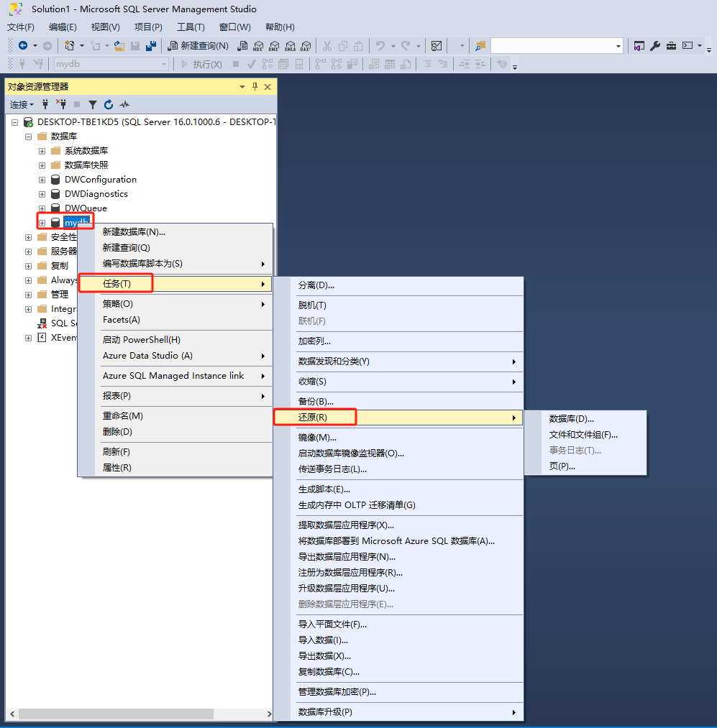The width and height of the screenshot is (717, 728).
Task: Click disconnect plug icon with red X
Action: point(61,104)
